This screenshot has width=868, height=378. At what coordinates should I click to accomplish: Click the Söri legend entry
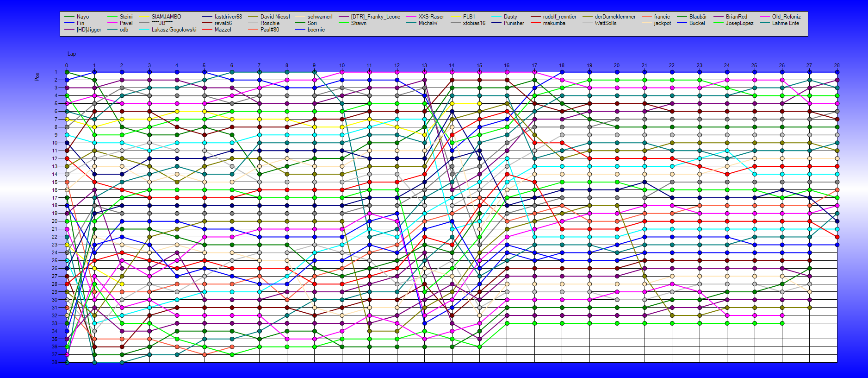click(312, 23)
